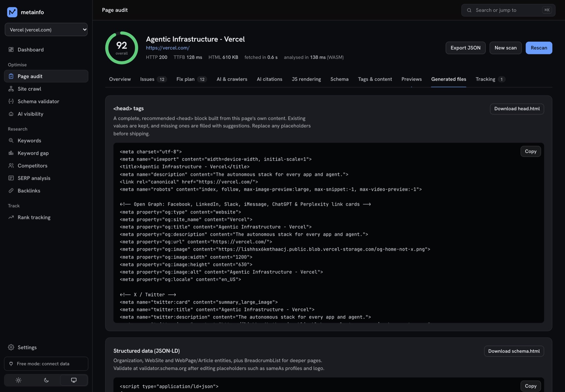Click the metainfo logo icon
This screenshot has width=565, height=392.
click(12, 12)
